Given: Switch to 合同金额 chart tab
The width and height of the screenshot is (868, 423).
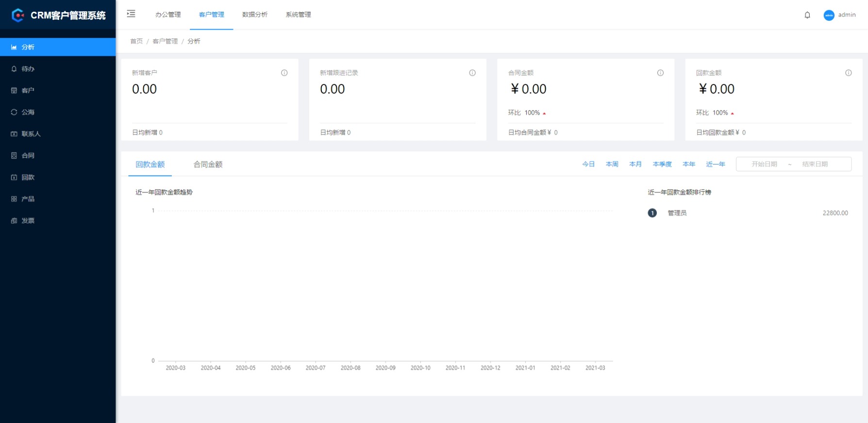Looking at the screenshot, I should click(208, 164).
